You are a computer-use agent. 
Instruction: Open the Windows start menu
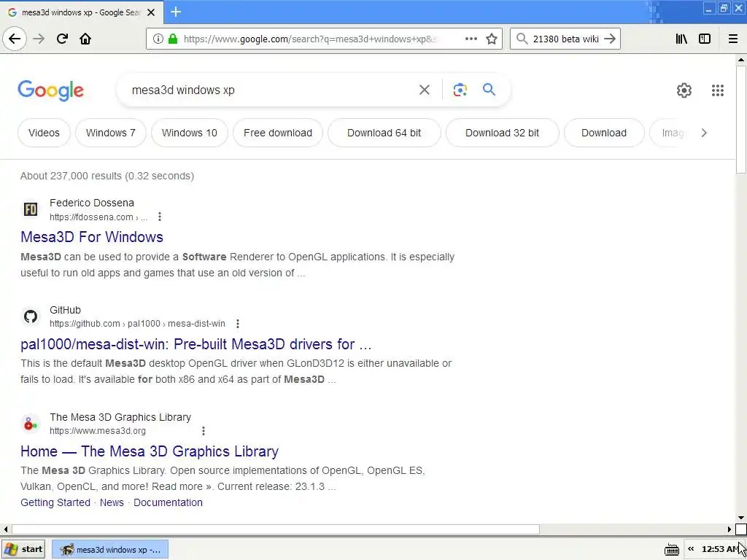(23, 549)
